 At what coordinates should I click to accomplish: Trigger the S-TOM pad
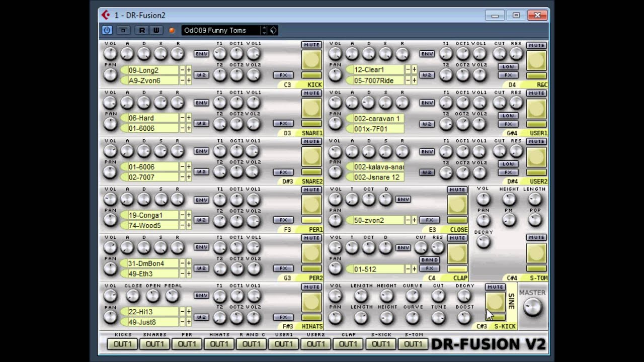point(536,253)
